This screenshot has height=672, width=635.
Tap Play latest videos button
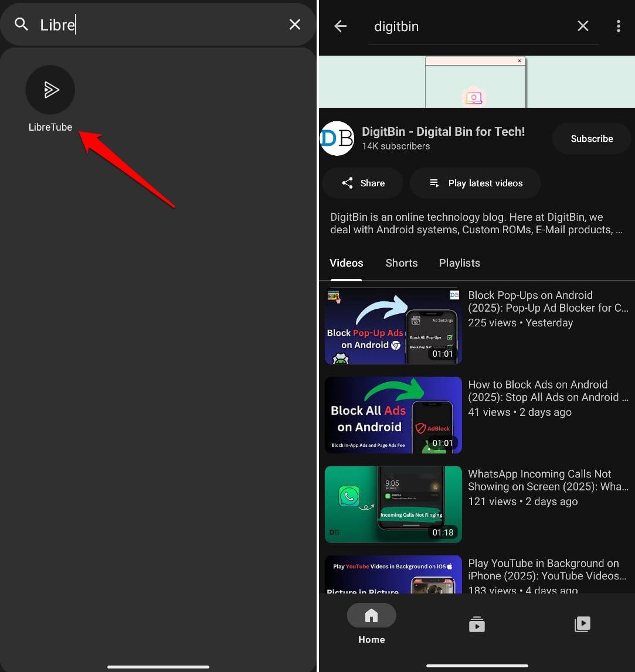475,183
